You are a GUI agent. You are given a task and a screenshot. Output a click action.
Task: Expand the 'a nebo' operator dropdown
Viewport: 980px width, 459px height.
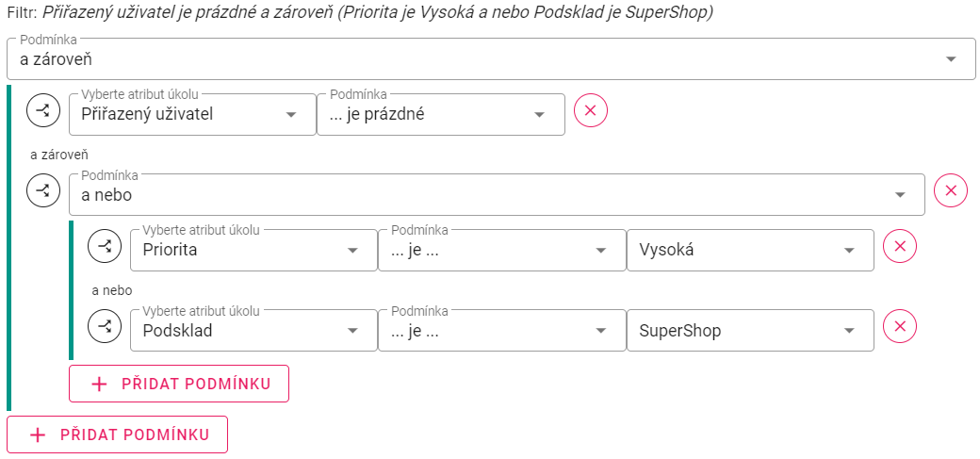[x=496, y=195]
